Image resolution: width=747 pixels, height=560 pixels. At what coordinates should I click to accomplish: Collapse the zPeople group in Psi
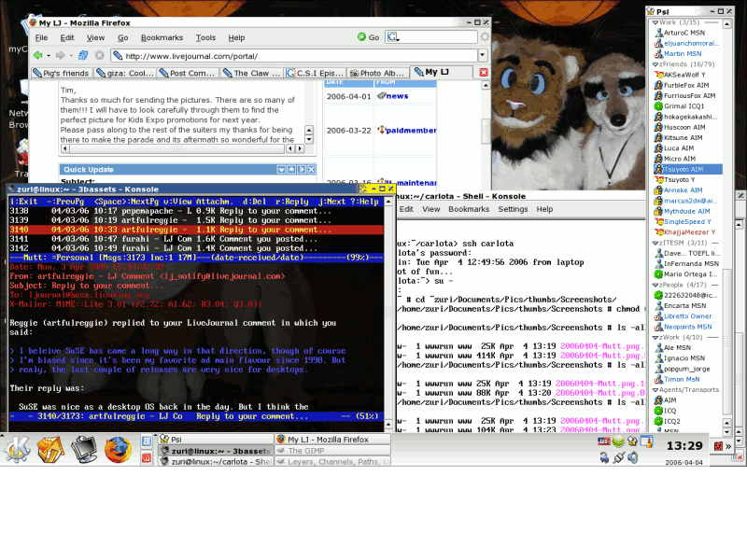tap(655, 285)
